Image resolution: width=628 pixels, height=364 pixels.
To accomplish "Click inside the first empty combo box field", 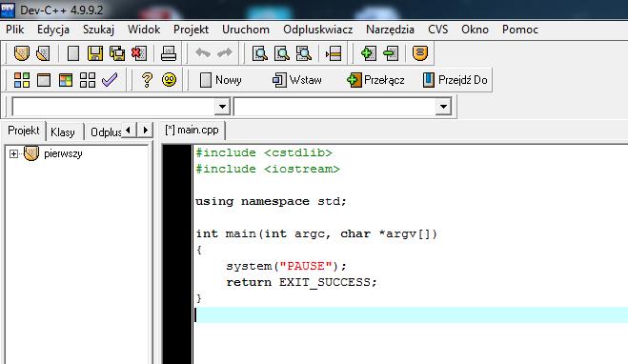I will [x=113, y=107].
